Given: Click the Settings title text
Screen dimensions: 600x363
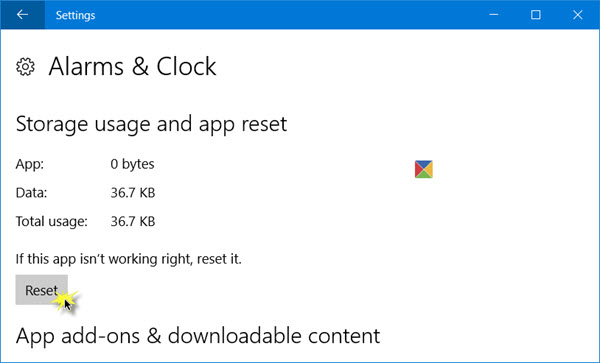Looking at the screenshot, I should [75, 15].
